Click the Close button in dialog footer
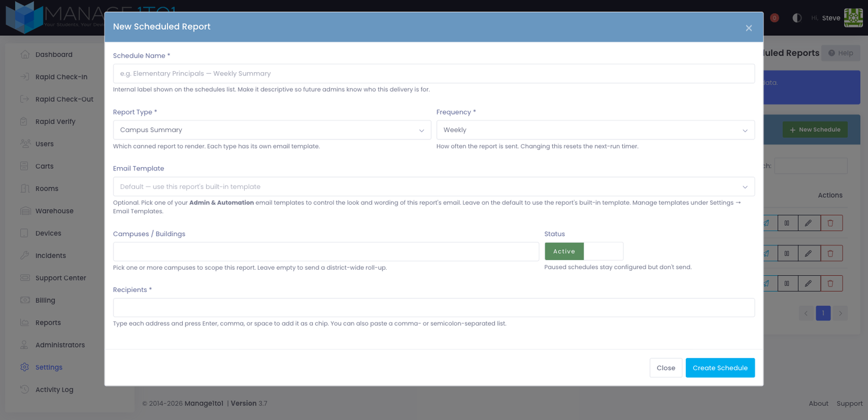This screenshot has height=420, width=868. point(666,368)
